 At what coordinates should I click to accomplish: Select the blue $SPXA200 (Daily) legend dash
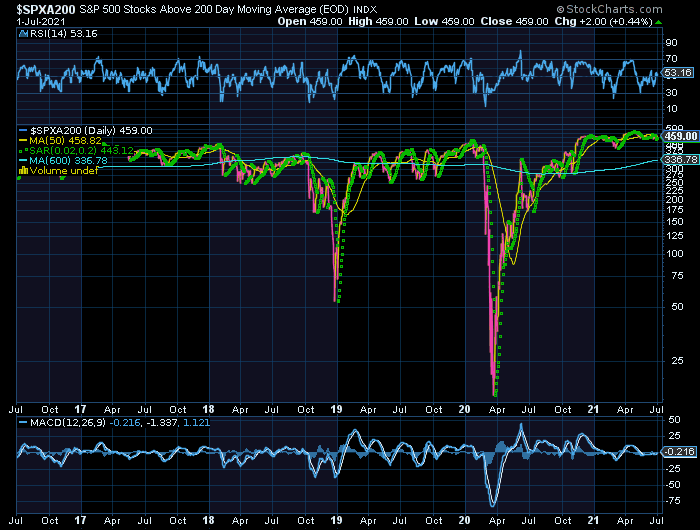pyautogui.click(x=23, y=130)
